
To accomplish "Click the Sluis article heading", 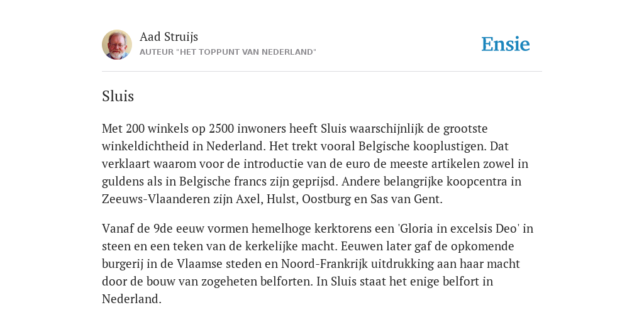I will click(x=118, y=96).
